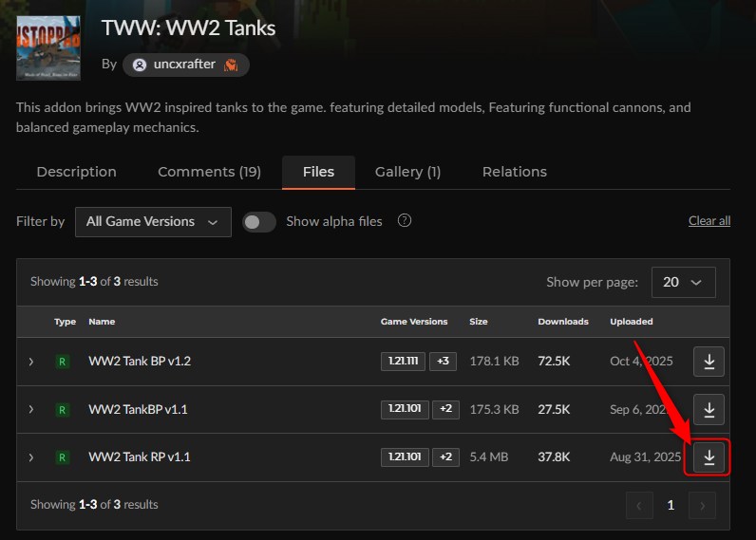Viewport: 756px width, 540px height.
Task: Toggle Show alpha files switch
Action: (259, 221)
